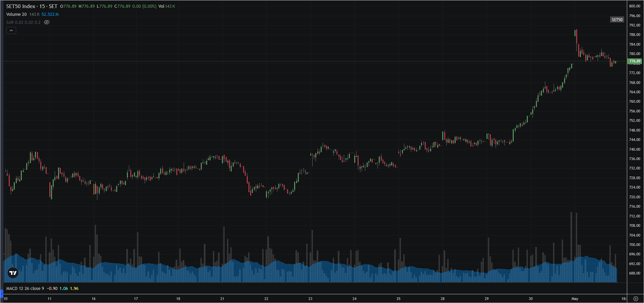Collapse the indicator legend with the chevron button

click(11, 31)
